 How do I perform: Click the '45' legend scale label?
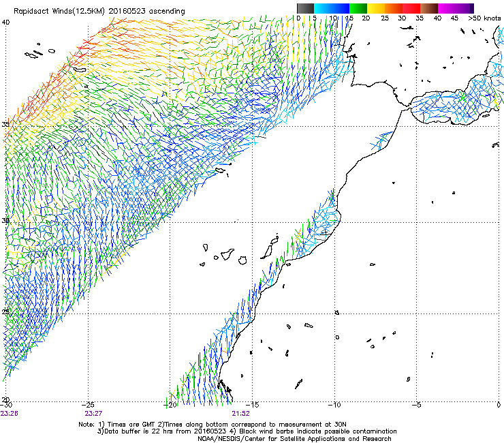tap(454, 18)
